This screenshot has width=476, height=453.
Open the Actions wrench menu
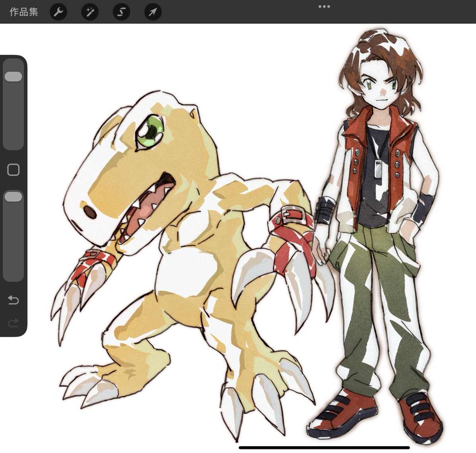58,12
